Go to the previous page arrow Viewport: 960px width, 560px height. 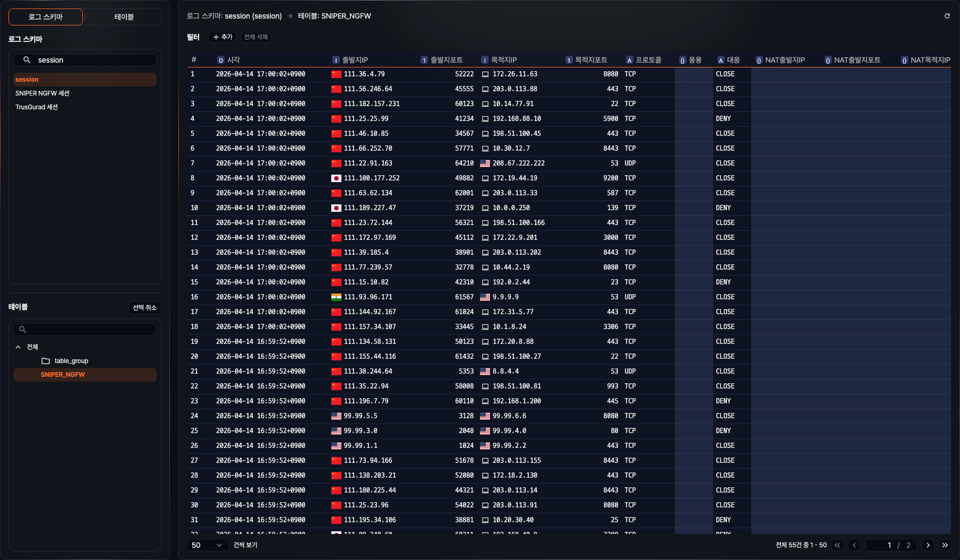[x=854, y=545]
